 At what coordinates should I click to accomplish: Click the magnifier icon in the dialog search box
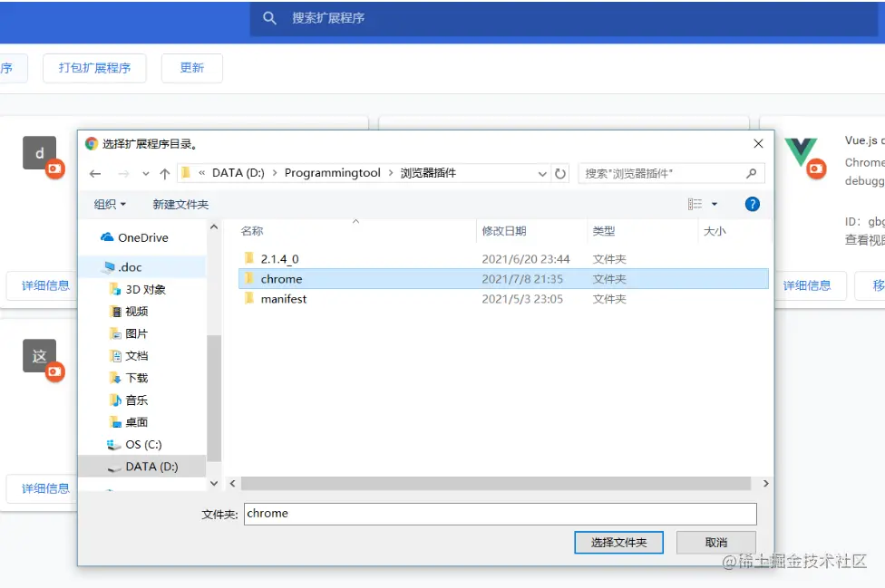(x=751, y=174)
